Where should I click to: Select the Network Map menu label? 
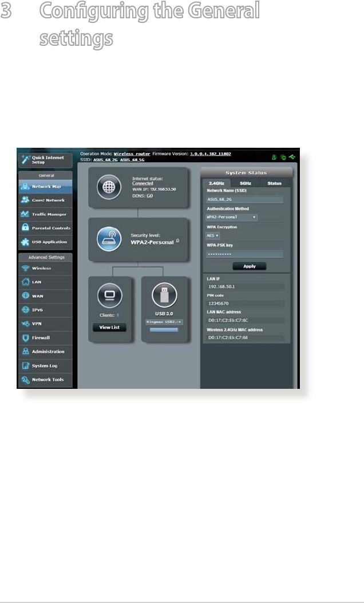coord(46,187)
